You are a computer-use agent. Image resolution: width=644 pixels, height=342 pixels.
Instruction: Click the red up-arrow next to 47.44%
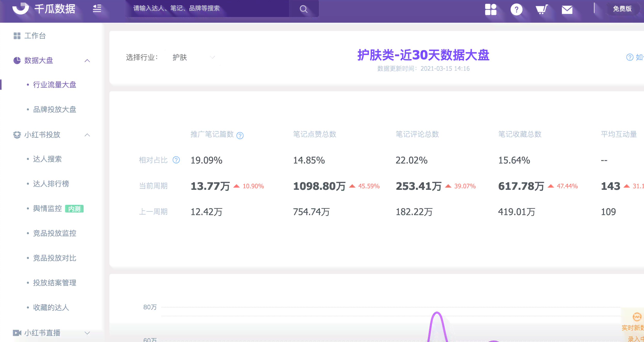coord(551,186)
